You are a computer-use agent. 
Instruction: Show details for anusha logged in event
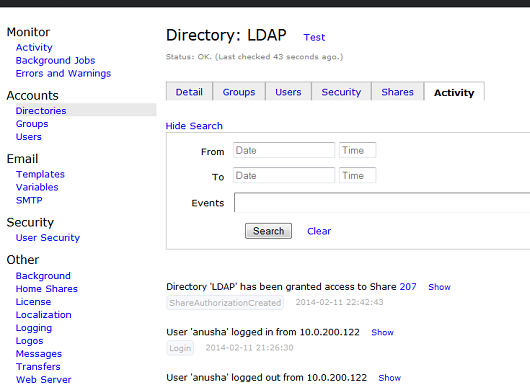pos(383,332)
